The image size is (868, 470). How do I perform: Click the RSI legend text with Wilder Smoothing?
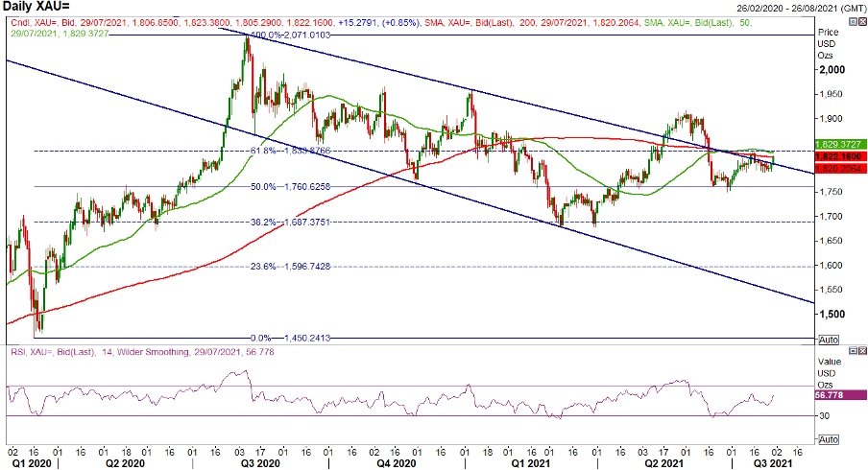[x=142, y=352]
